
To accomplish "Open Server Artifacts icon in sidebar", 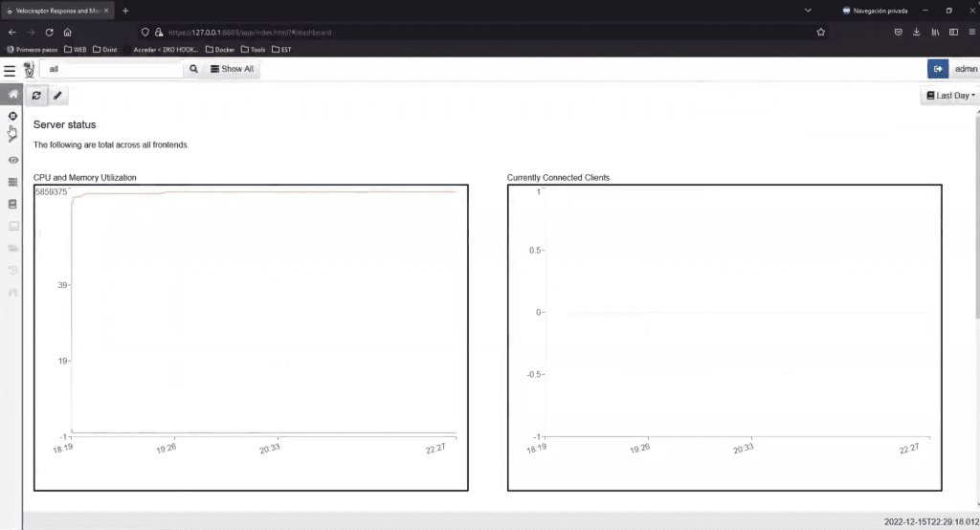I will click(x=12, y=182).
